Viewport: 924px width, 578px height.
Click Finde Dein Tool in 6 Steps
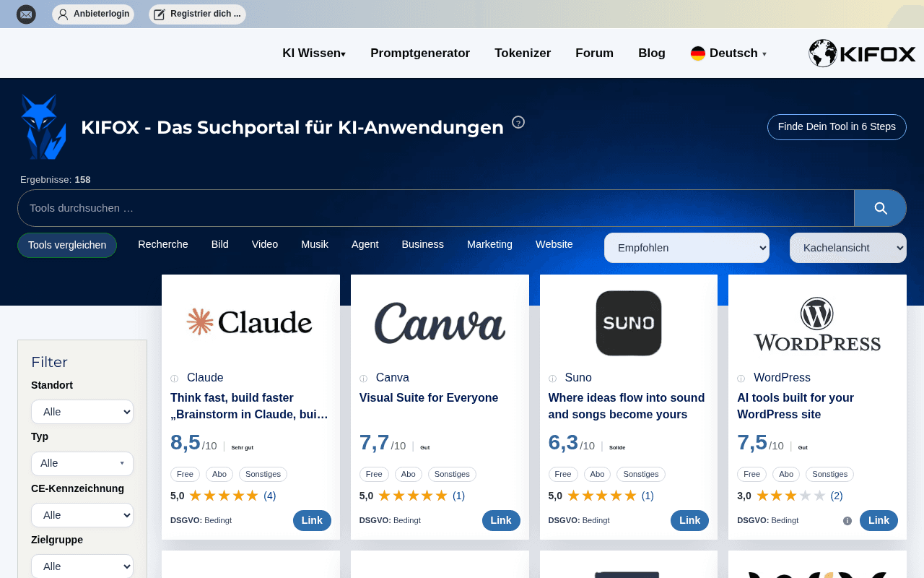837,127
